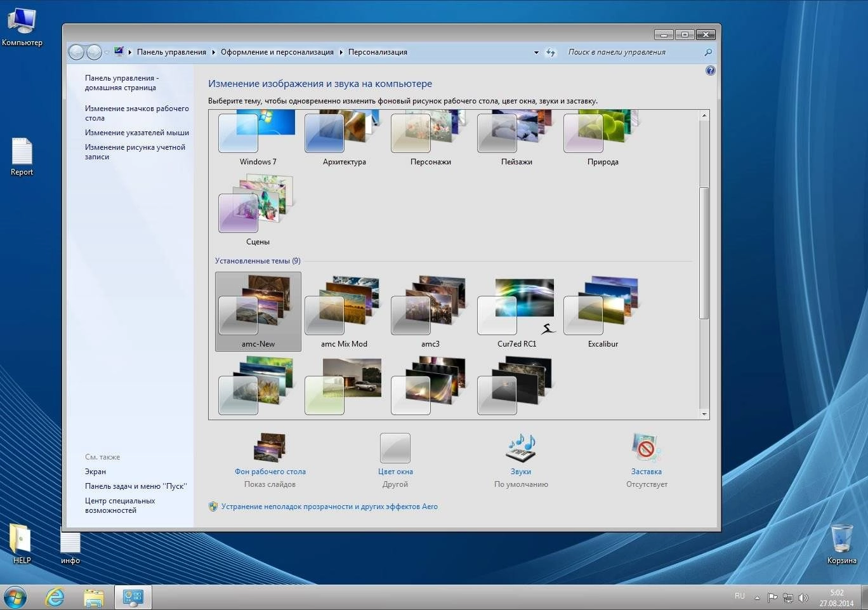Select the Сцены theme
The image size is (868, 610).
tap(258, 210)
